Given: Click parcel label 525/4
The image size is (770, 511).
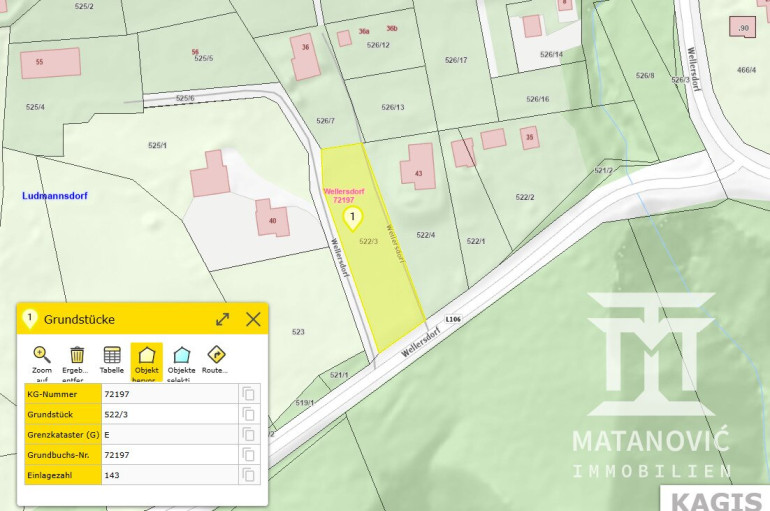Looking at the screenshot, I should pos(35,107).
